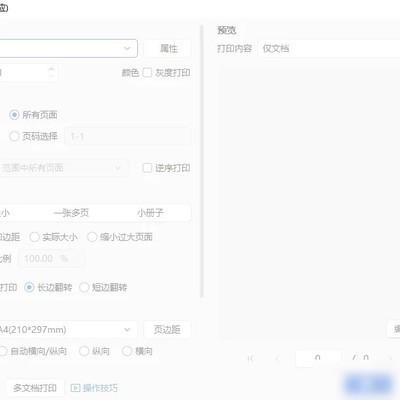This screenshot has height=400, width=400.
Task: Click the settings panel vertical scrollbar
Action: tap(202, 162)
